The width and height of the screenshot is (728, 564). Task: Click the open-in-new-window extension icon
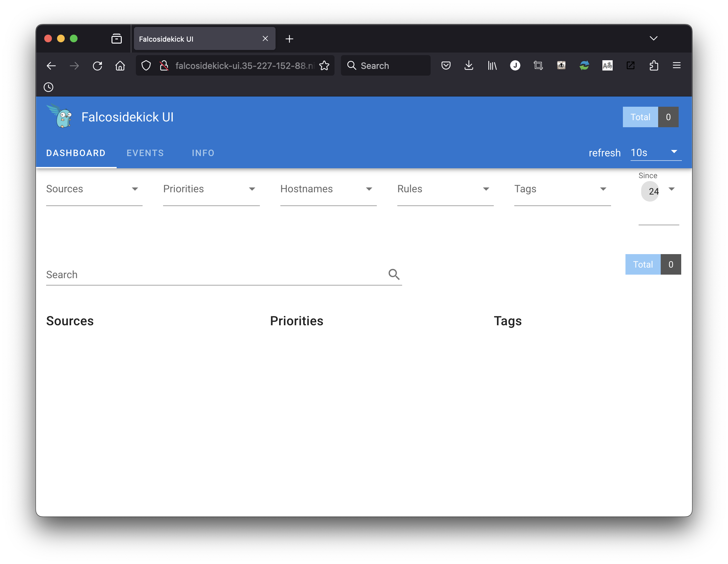(630, 65)
